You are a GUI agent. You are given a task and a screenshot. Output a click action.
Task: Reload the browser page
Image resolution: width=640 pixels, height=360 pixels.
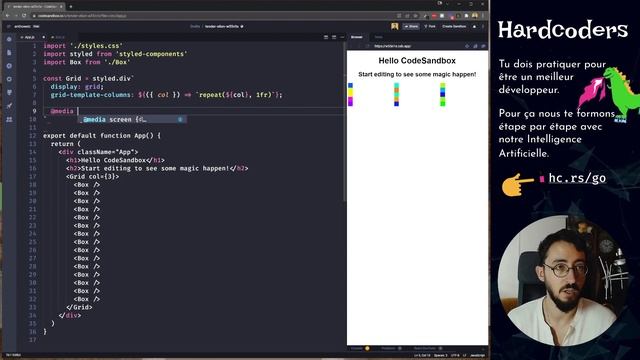(x=24, y=16)
